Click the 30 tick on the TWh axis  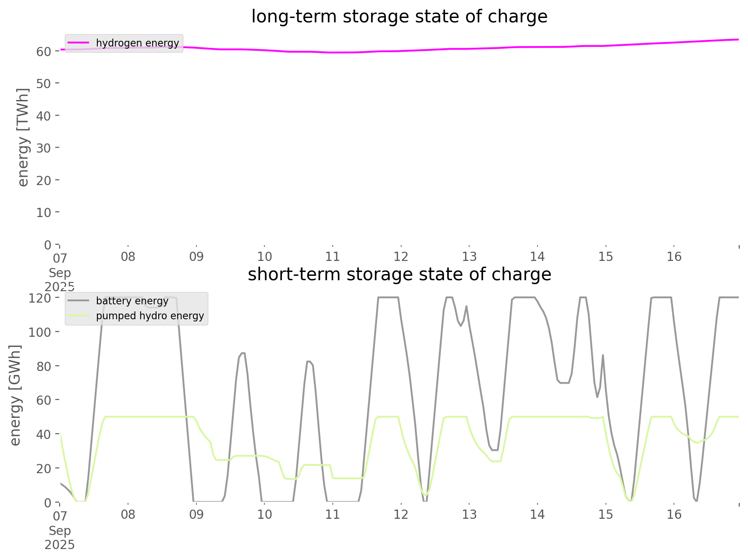pos(44,148)
